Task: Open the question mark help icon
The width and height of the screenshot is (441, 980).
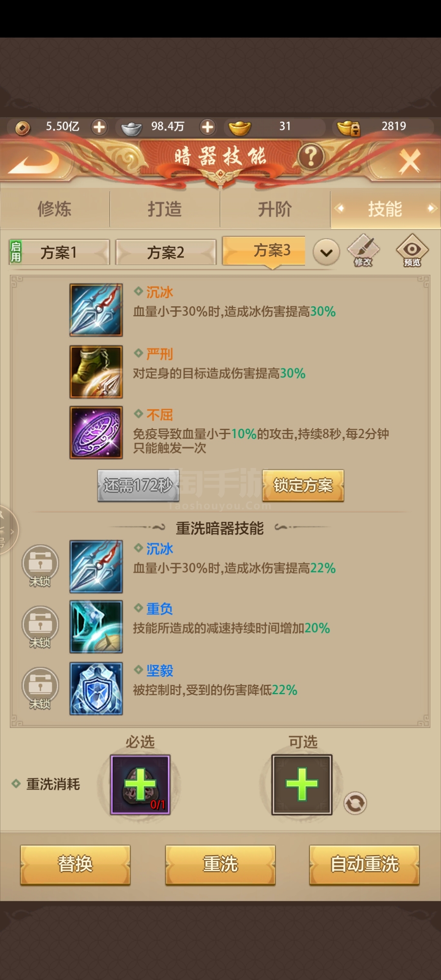Action: point(311,156)
